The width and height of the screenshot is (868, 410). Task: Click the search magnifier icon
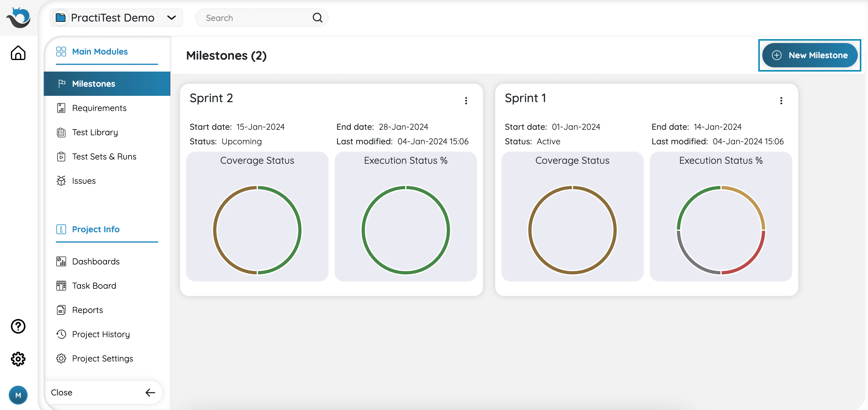[x=317, y=18]
